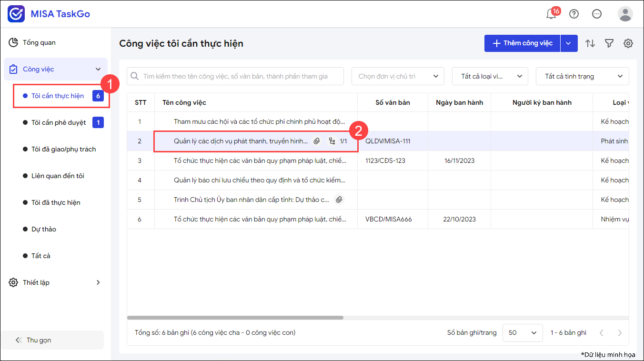Open task 'Quản lý các dịch vụ phát thanh'
The height and width of the screenshot is (361, 644).
(241, 141)
